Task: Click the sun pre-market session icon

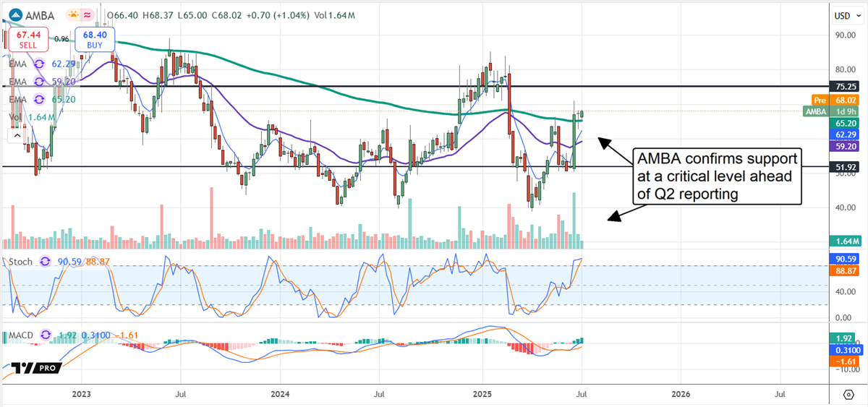Action: [73, 15]
